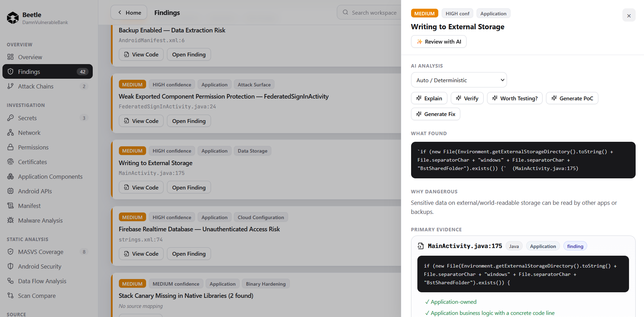The image size is (644, 317).
Task: Click the Malware Analysis bug icon
Action: [10, 221]
